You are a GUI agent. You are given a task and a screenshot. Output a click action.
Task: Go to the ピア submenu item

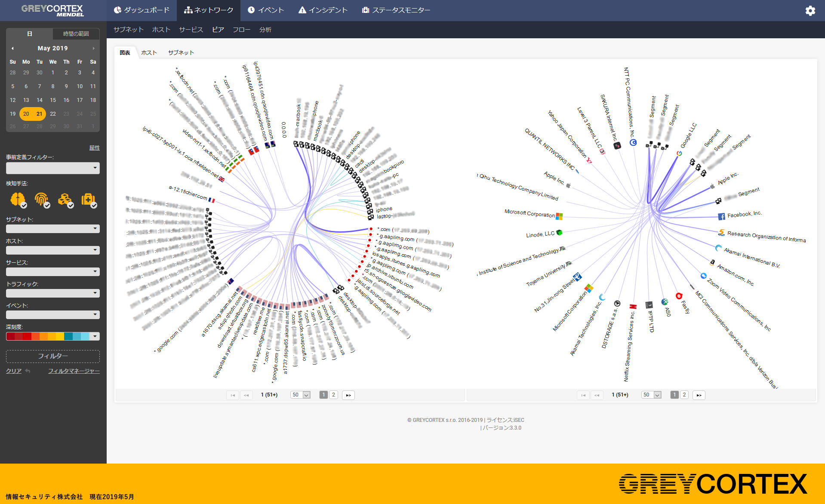pyautogui.click(x=218, y=30)
